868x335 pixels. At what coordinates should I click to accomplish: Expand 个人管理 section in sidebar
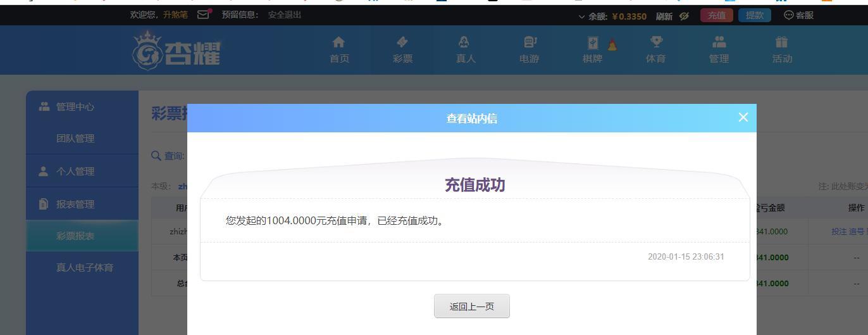pos(75,172)
